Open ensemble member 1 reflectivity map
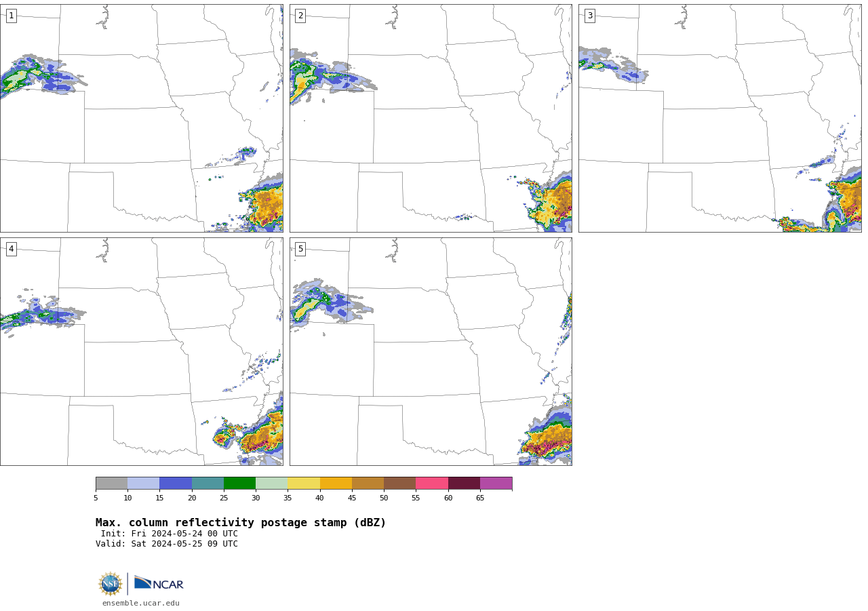Image resolution: width=868 pixels, height=611 pixels. (x=142, y=118)
